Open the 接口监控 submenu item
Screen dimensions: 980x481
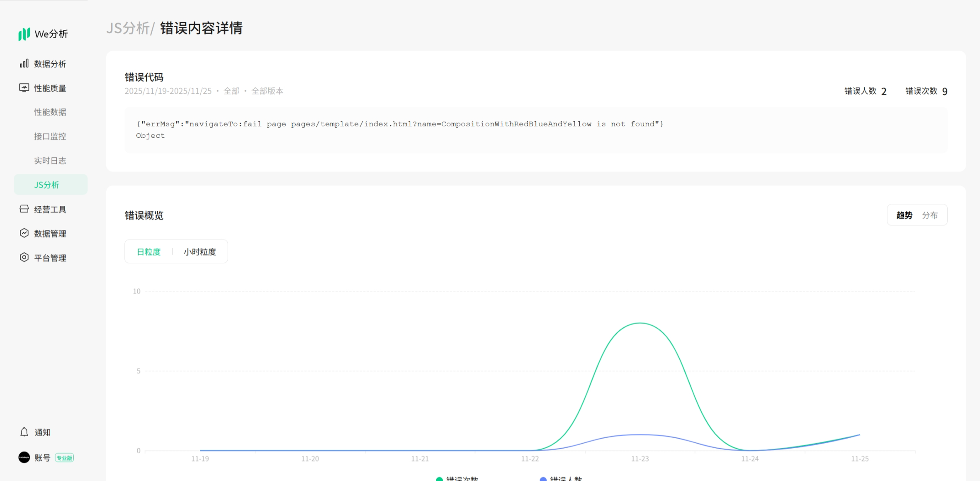(x=50, y=137)
